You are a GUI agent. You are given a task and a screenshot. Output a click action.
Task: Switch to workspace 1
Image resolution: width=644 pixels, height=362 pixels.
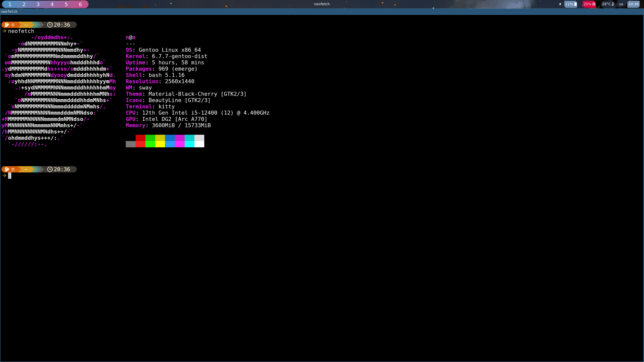(10, 4)
